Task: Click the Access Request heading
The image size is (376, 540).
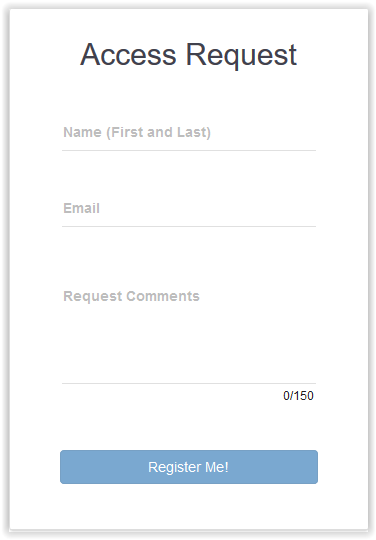Action: pyautogui.click(x=188, y=55)
